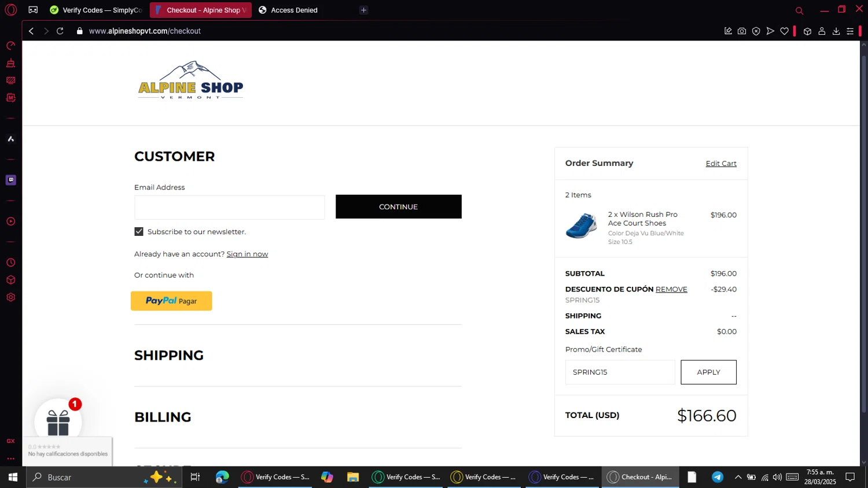868x488 pixels.
Task: Open the Player icon in sidebar
Action: pyautogui.click(x=10, y=221)
